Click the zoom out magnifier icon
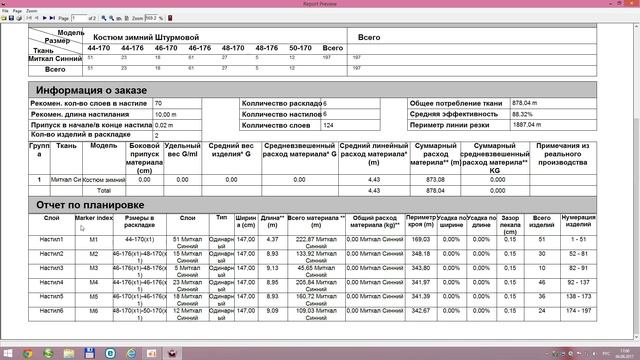The width and height of the screenshot is (640, 360). [111, 18]
